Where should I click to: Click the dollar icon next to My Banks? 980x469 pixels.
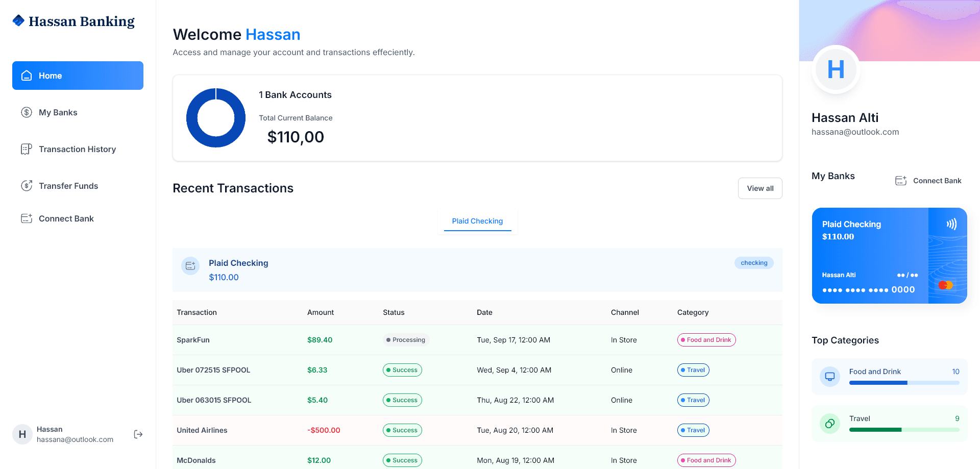coord(27,112)
